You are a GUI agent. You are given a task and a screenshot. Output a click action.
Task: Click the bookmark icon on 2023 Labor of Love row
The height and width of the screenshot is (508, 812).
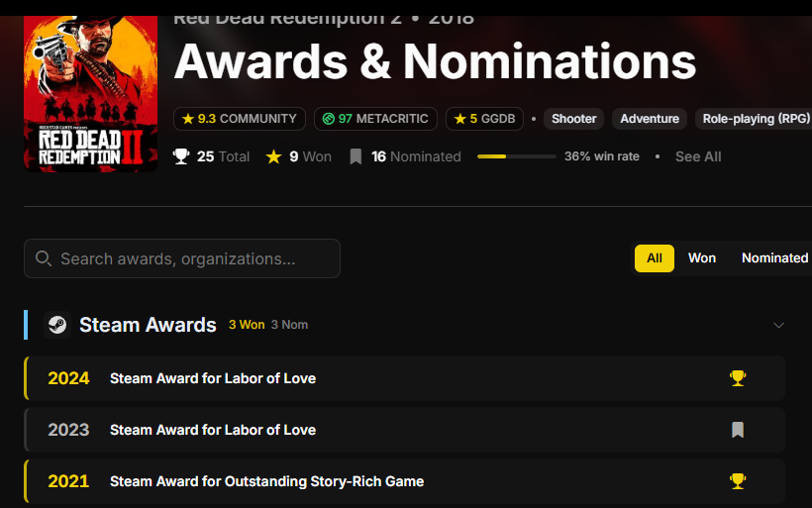click(738, 430)
